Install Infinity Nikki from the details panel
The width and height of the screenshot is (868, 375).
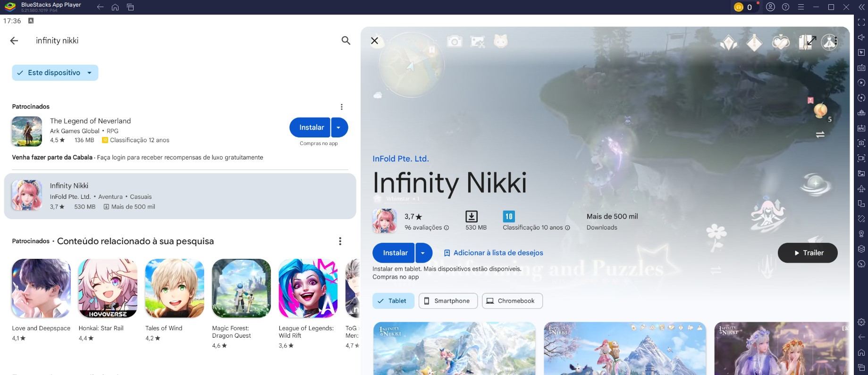[394, 253]
